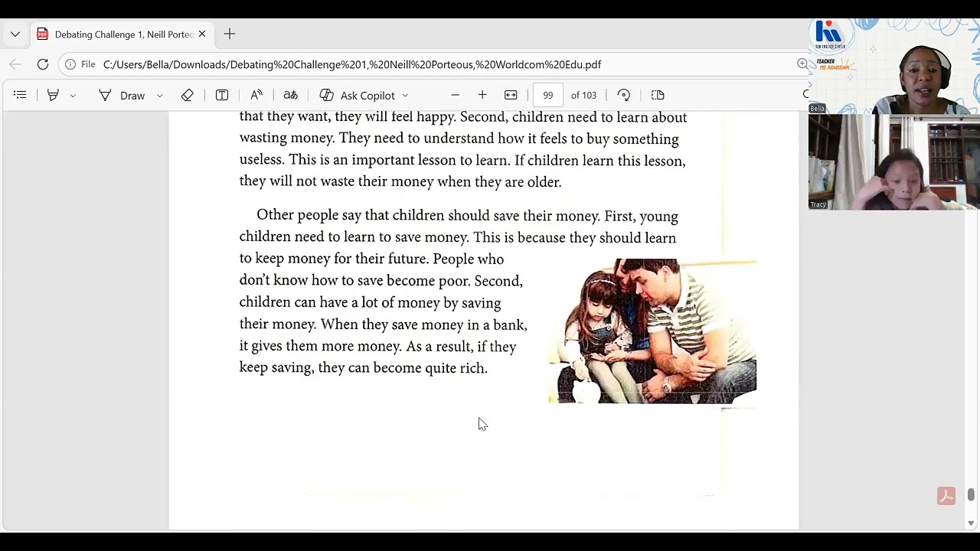Viewport: 980px width, 551px height.
Task: Open the page view options
Action: [658, 95]
